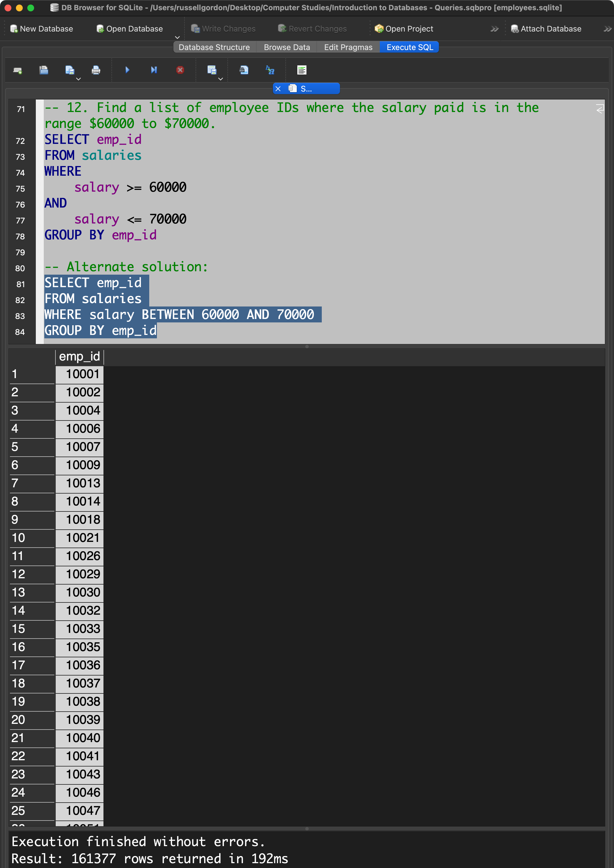Open the Database Structure tab
This screenshot has height=868, width=614.
[x=214, y=47]
